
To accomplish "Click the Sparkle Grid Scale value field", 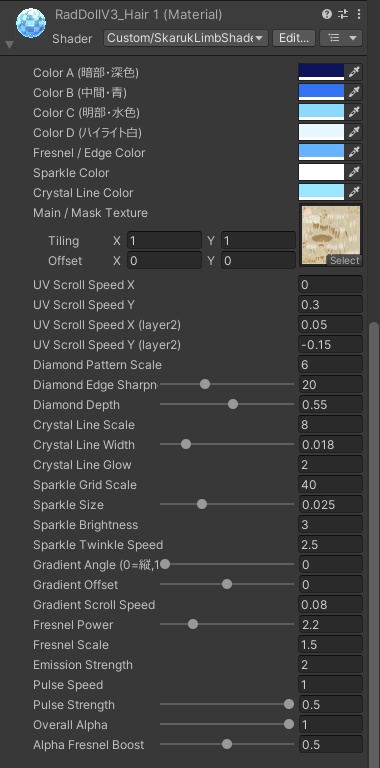I will 331,485.
